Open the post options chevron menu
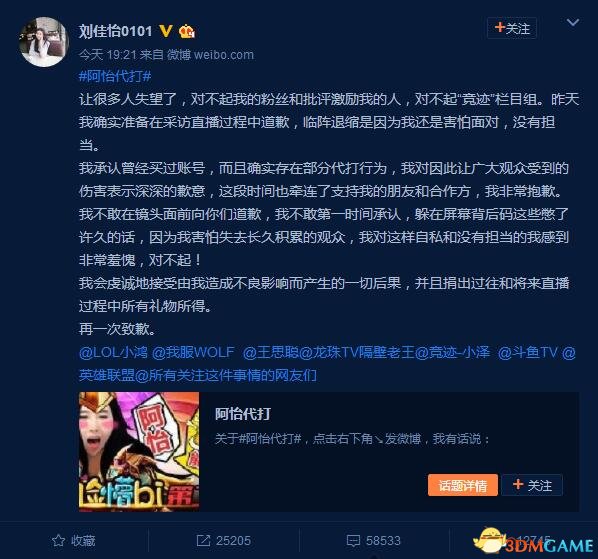Image resolution: width=598 pixels, height=559 pixels. (x=573, y=22)
